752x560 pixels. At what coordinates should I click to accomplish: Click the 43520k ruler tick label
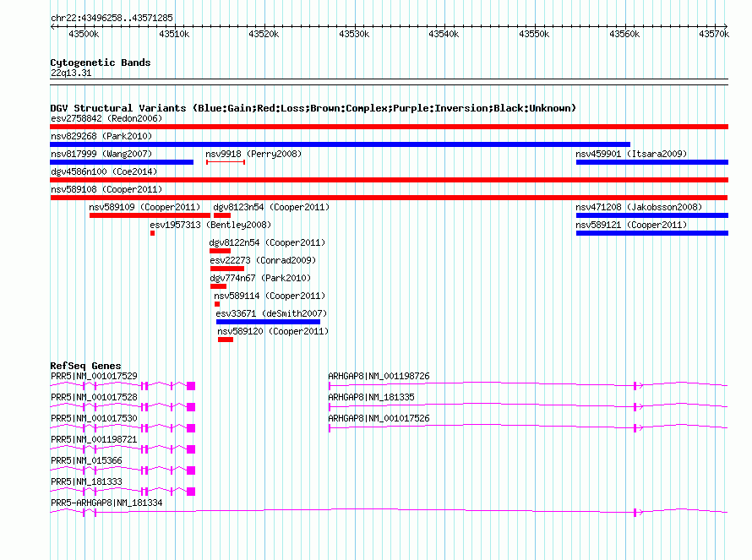264,34
